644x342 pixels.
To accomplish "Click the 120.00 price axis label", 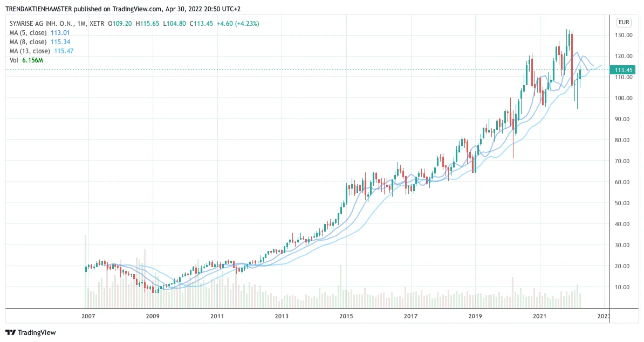I will [624, 56].
